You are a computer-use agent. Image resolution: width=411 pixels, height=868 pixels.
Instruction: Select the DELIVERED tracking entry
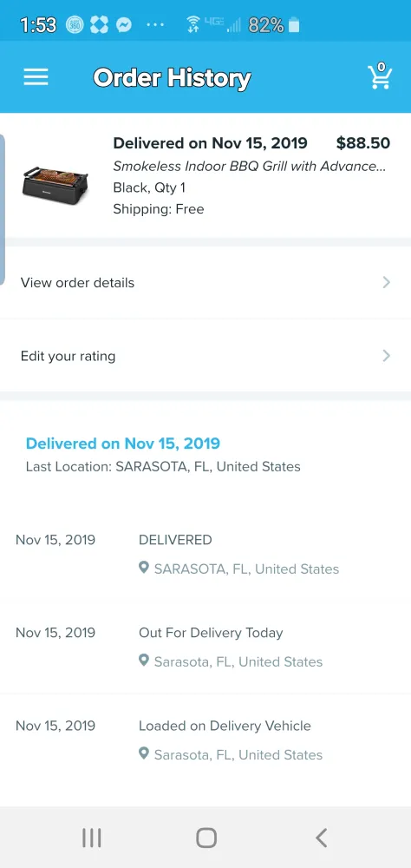point(205,554)
